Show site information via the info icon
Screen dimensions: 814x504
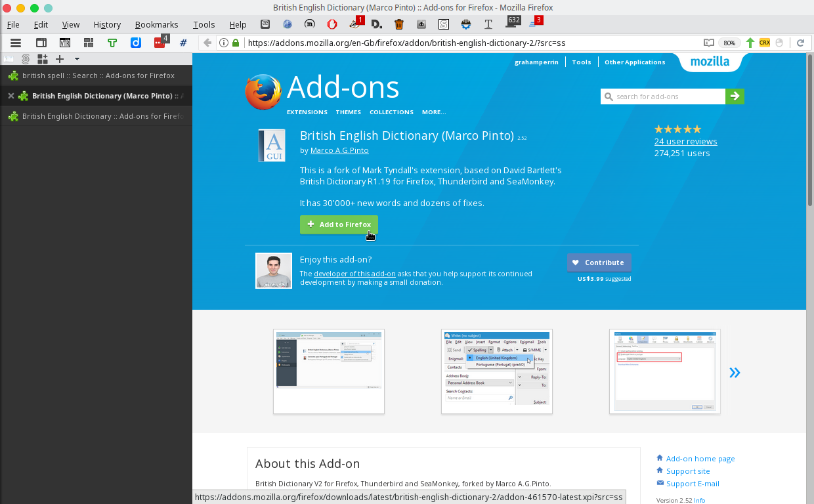click(224, 43)
